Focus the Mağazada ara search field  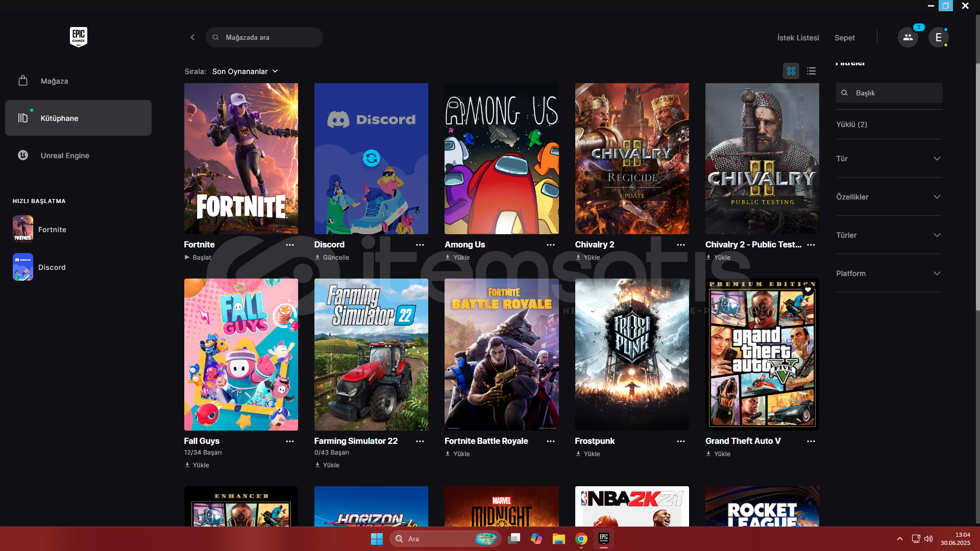pos(264,37)
